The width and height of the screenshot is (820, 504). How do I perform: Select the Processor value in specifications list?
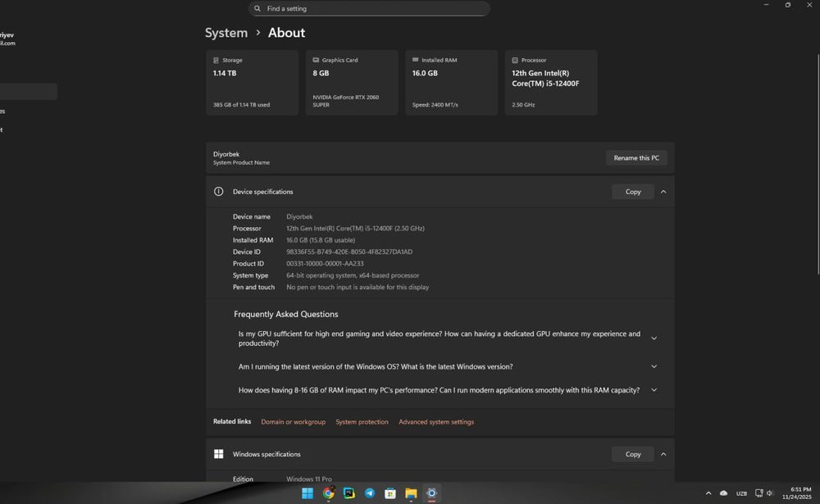click(x=356, y=229)
